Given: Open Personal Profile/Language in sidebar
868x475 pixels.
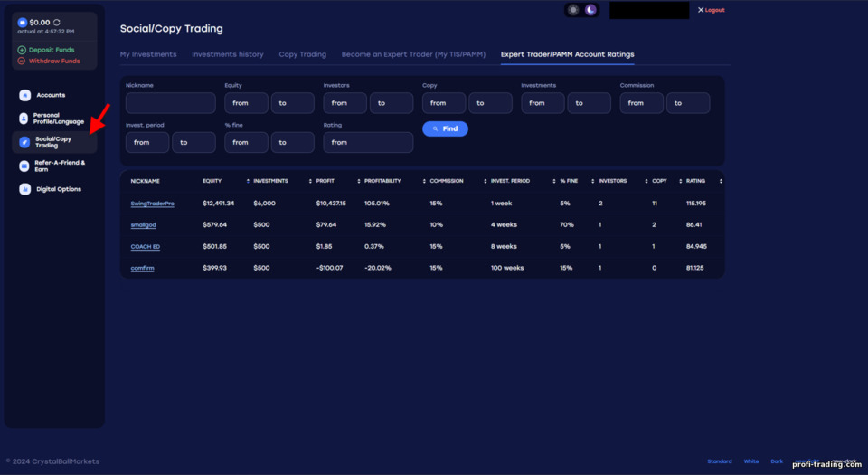Looking at the screenshot, I should pyautogui.click(x=58, y=119).
